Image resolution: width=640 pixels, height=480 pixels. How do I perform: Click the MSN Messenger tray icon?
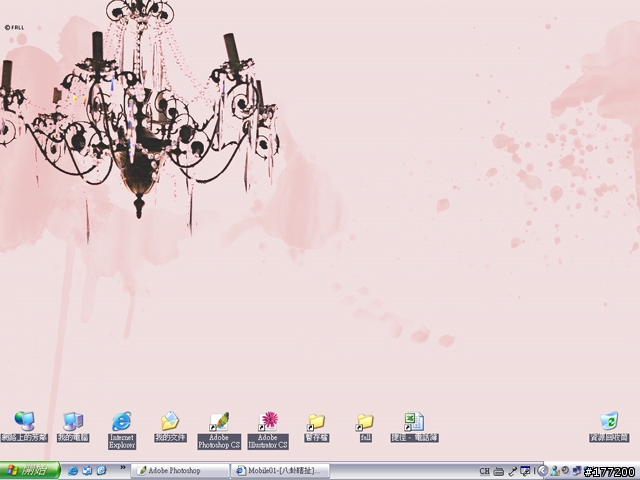[x=555, y=471]
